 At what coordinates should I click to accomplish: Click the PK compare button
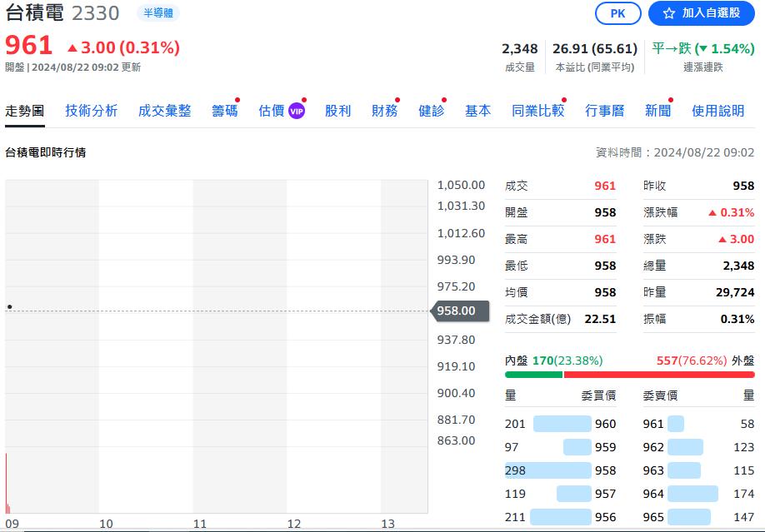617,13
